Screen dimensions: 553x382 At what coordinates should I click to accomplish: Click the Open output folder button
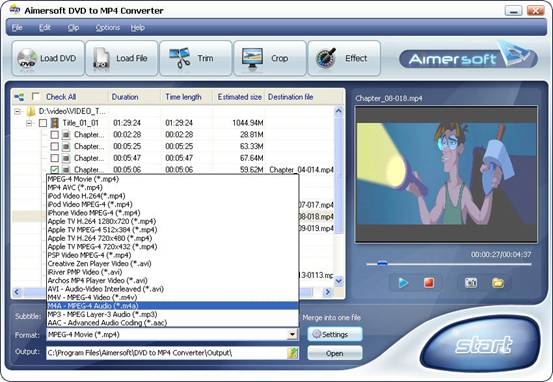pos(335,353)
